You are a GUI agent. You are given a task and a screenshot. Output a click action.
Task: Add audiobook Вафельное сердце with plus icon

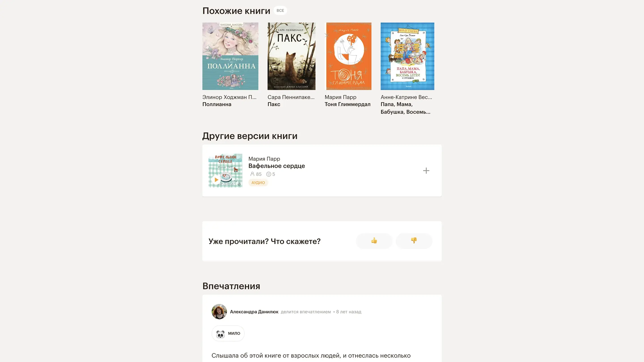click(x=426, y=171)
